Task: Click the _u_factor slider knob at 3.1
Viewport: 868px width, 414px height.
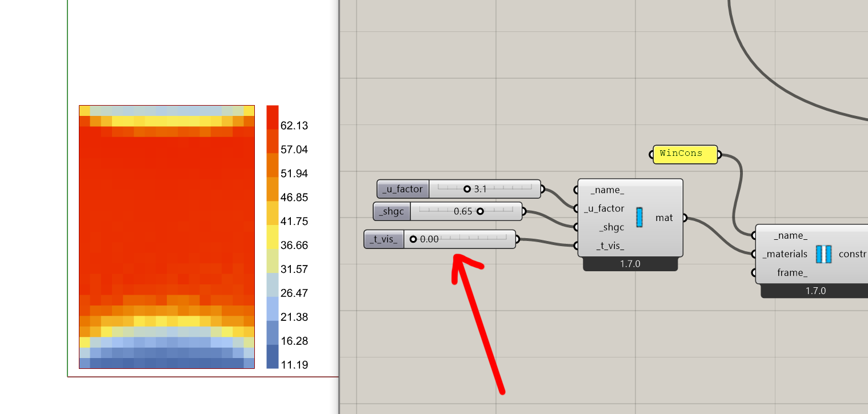Action: [x=467, y=188]
